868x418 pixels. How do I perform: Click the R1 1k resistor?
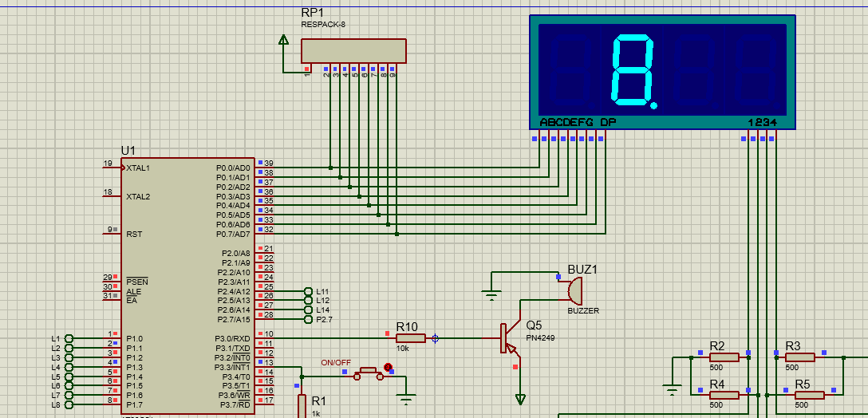click(302, 406)
